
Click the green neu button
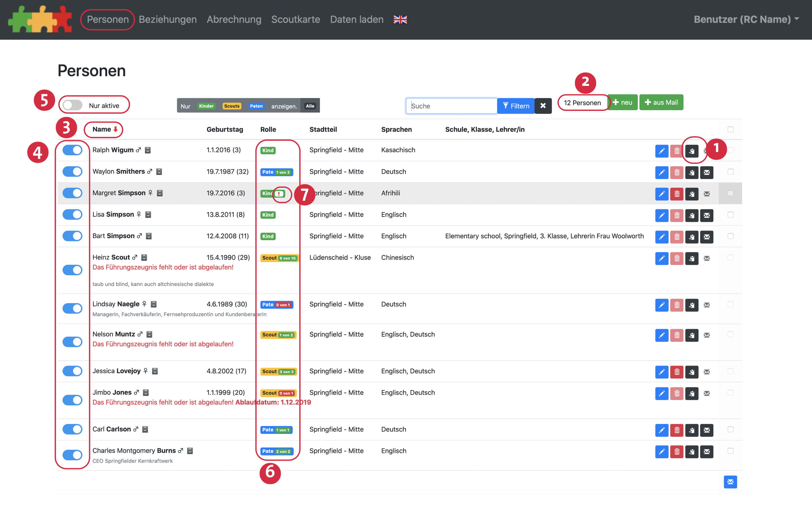tap(622, 102)
